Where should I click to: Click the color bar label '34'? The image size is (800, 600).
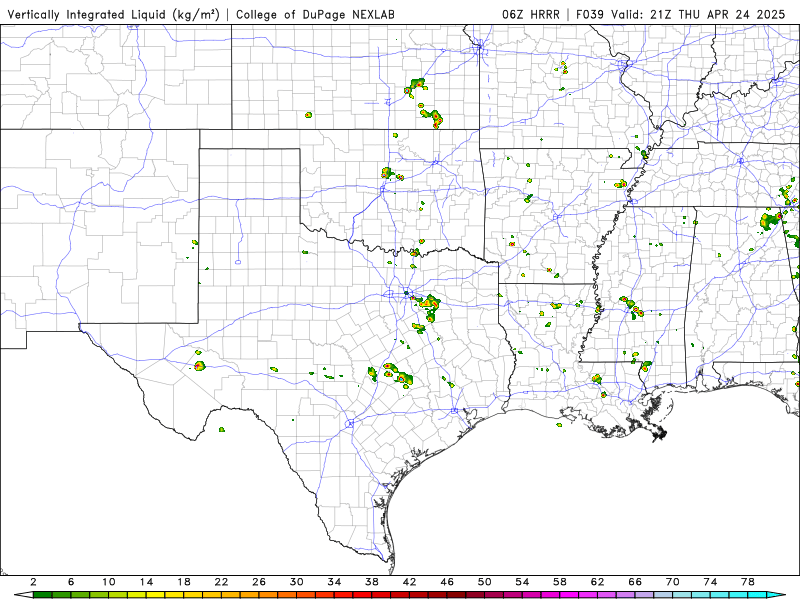click(x=335, y=582)
